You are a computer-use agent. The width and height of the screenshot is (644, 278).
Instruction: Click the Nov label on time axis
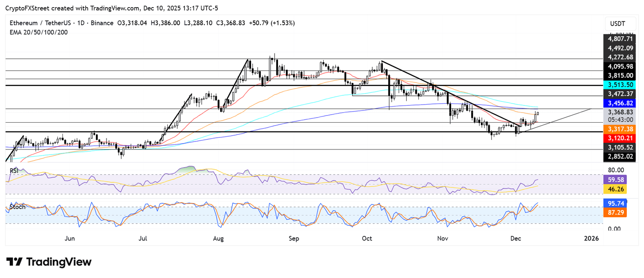coord(443,239)
